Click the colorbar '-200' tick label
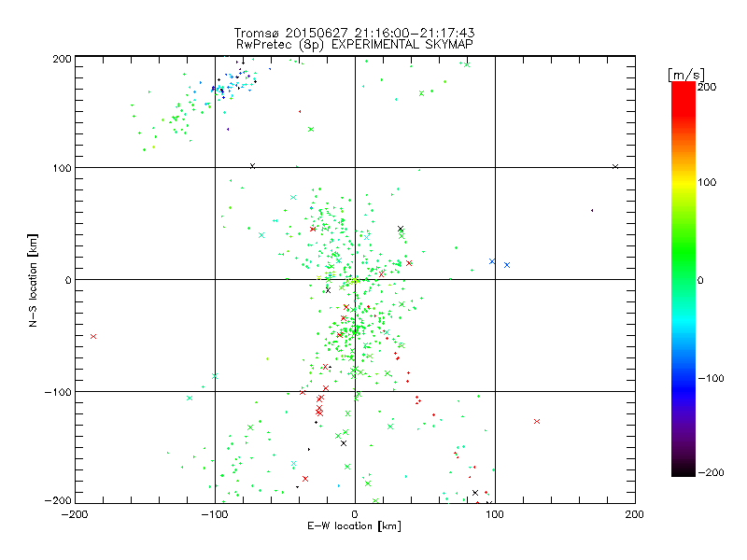The height and width of the screenshot is (560, 747). click(711, 472)
